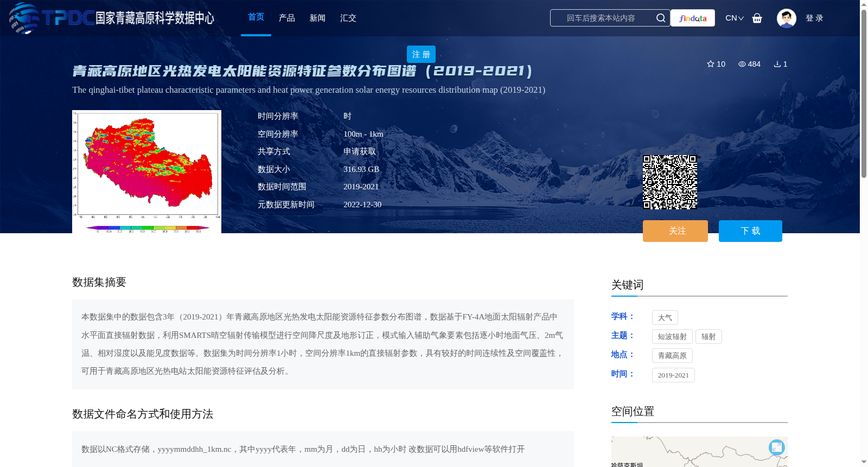Click the 申请获取 sharing method value
Image resolution: width=868 pixels, height=467 pixels.
click(x=360, y=151)
